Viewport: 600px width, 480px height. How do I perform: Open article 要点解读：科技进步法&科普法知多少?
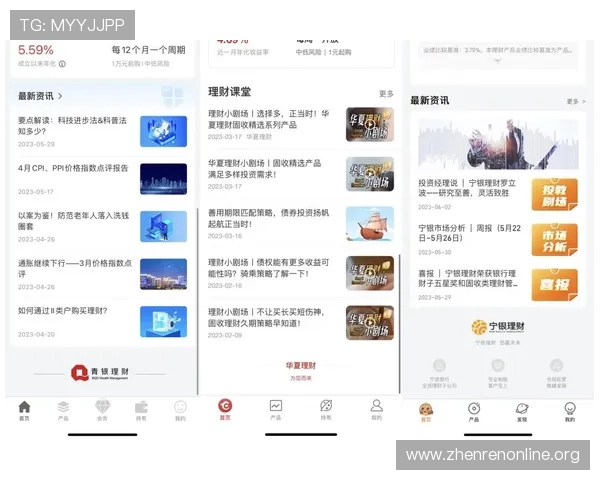coord(102,132)
